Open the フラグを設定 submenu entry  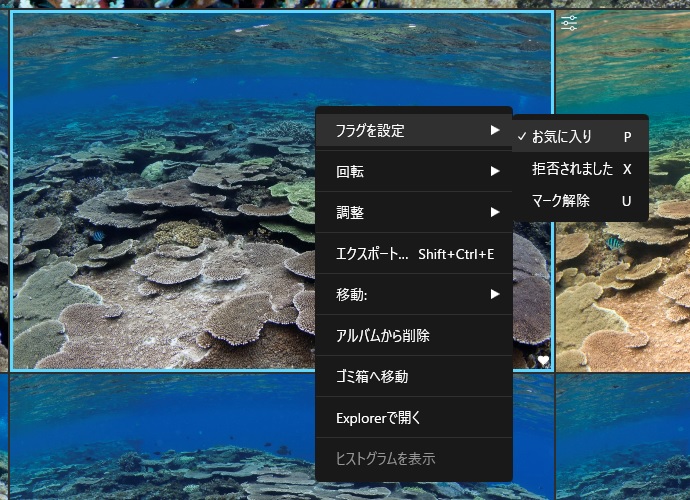(x=414, y=130)
